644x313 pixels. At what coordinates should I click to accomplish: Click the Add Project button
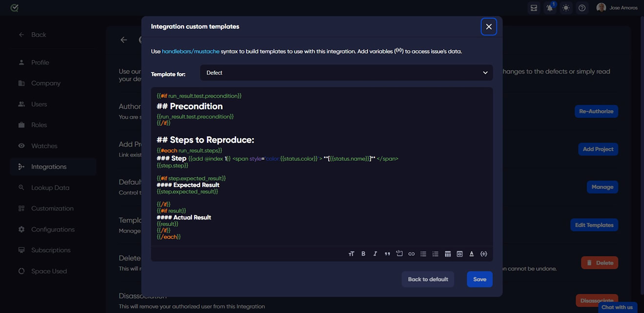(x=598, y=149)
